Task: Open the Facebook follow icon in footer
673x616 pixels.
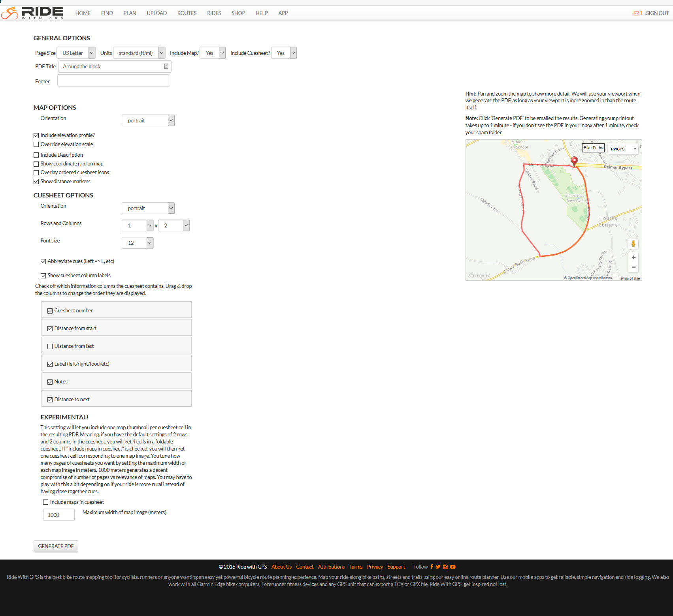Action: [x=432, y=567]
